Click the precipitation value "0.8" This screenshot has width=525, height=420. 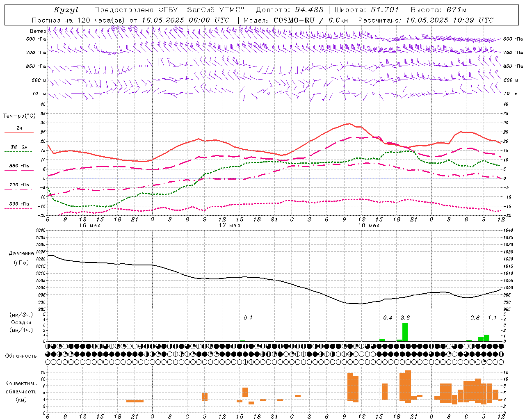[475, 317]
